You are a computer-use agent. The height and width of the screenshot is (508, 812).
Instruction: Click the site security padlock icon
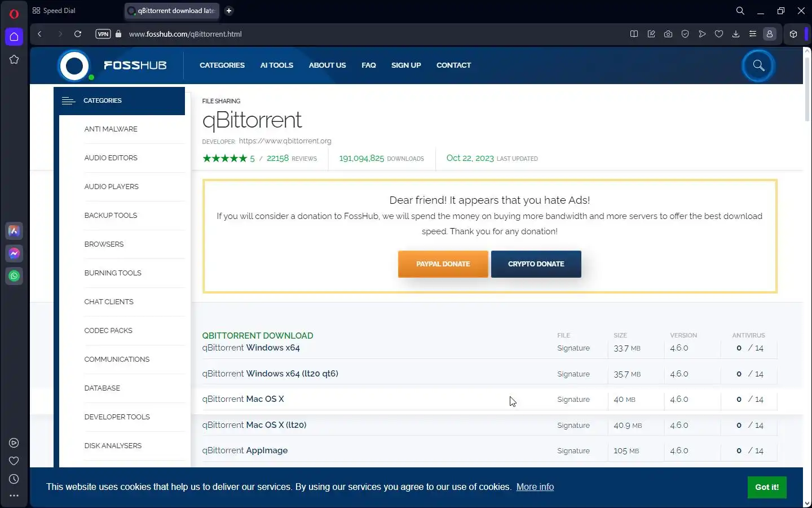click(x=118, y=34)
